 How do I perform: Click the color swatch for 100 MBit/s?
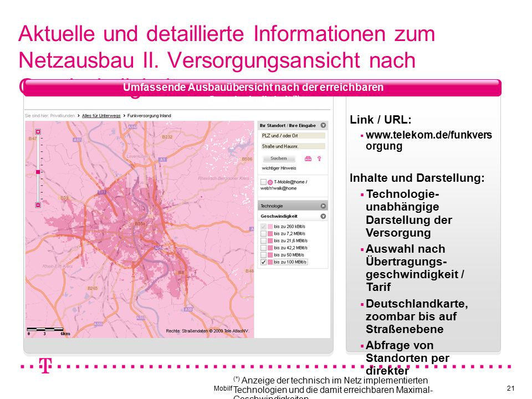[x=270, y=262]
